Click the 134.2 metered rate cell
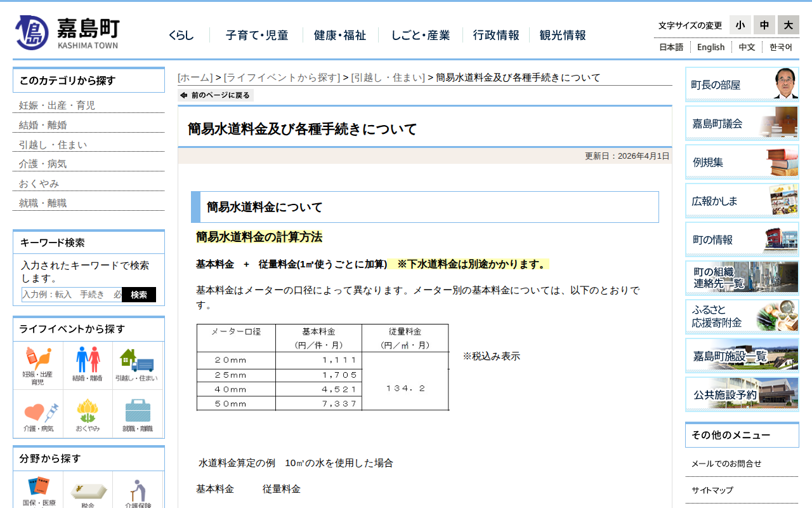Screen dimensions: 812x508 coord(405,388)
